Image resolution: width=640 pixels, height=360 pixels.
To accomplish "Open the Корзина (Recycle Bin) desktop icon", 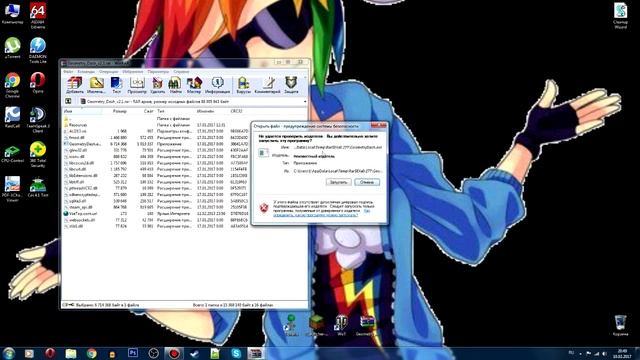I will 620,325.
